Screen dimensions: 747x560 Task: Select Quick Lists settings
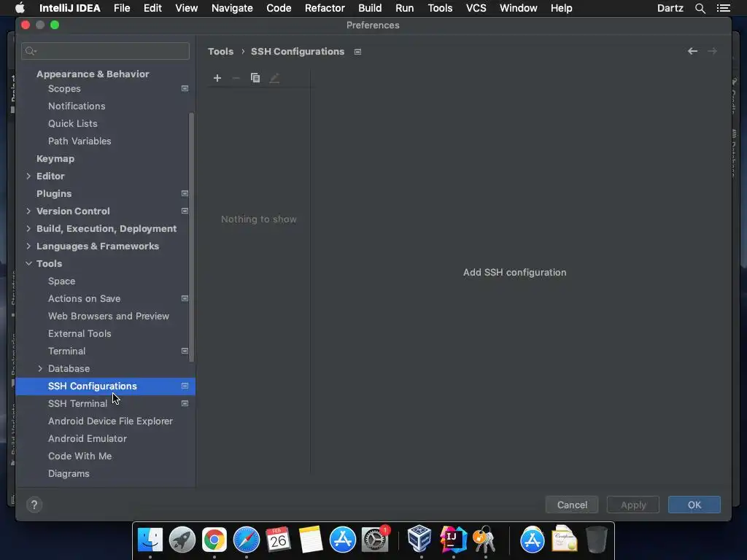click(72, 123)
